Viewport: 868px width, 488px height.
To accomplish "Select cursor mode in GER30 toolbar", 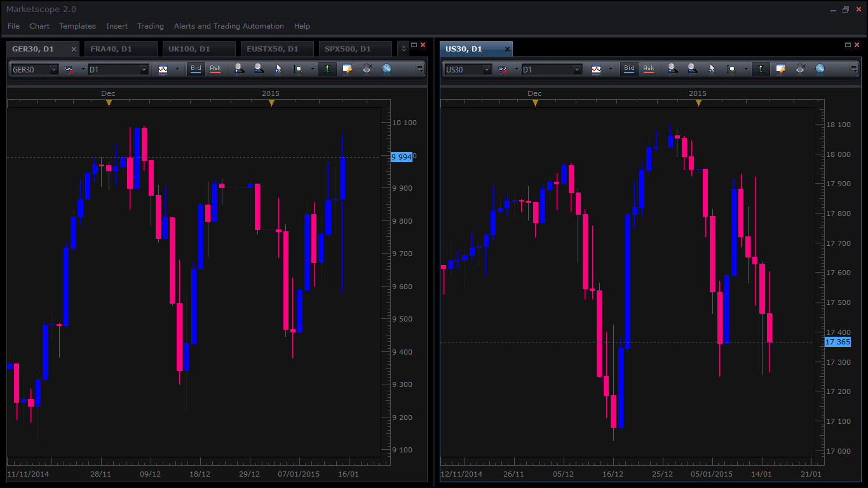I will 278,69.
